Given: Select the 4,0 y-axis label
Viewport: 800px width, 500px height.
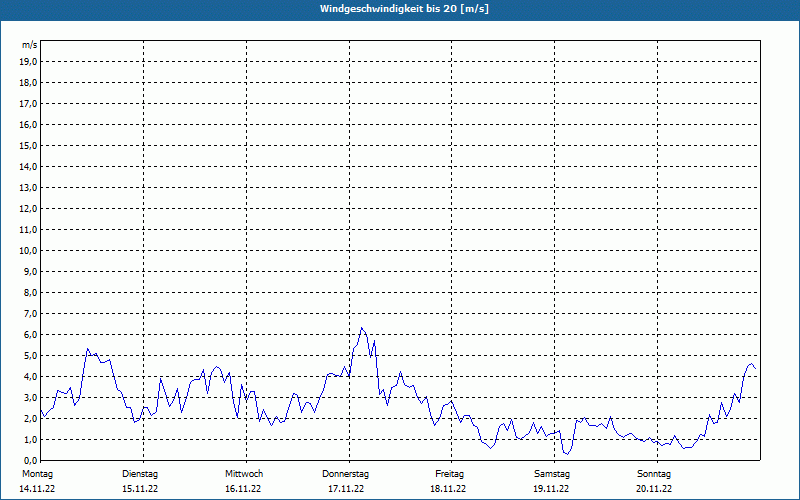Looking at the screenshot, I should pos(30,377).
